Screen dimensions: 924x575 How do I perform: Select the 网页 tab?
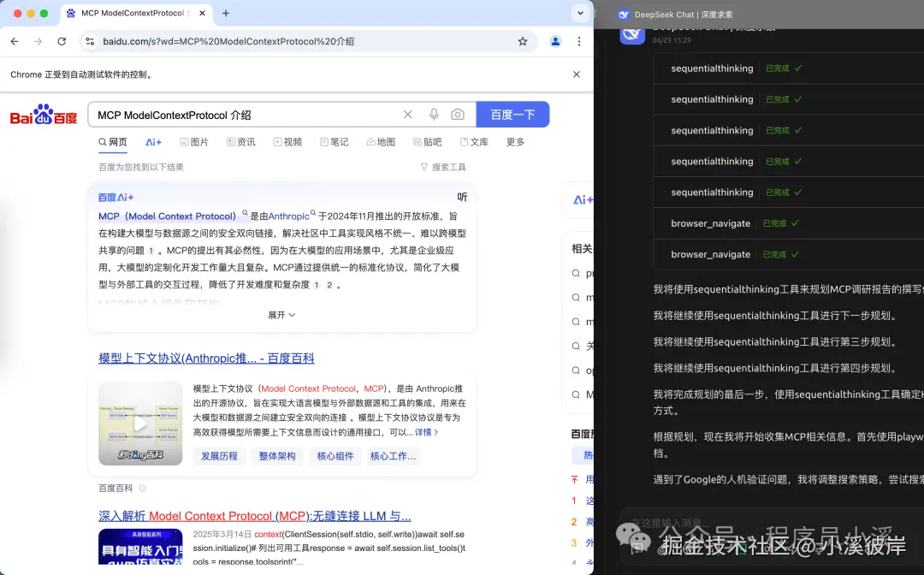pyautogui.click(x=113, y=142)
